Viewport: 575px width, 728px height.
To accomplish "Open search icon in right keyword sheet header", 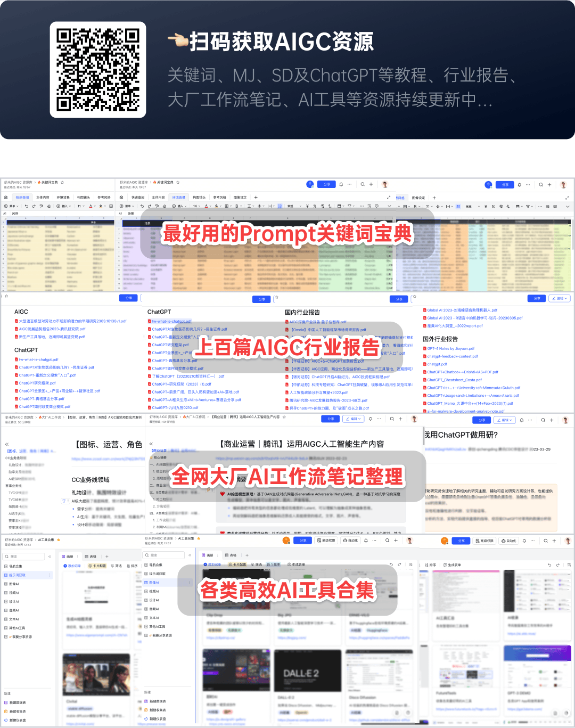I will click(x=541, y=185).
